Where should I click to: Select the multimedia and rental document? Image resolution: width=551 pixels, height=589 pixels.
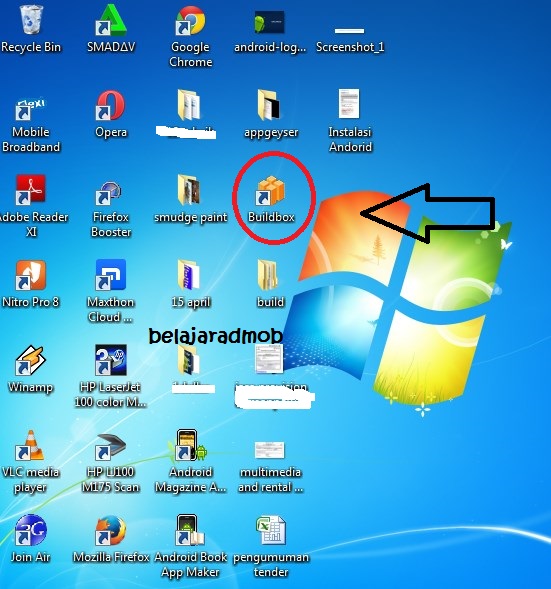270,450
